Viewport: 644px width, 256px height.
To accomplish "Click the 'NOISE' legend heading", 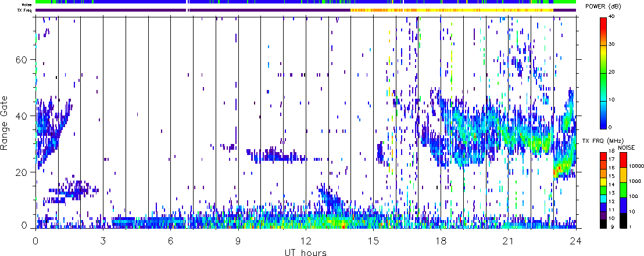I will 627,147.
